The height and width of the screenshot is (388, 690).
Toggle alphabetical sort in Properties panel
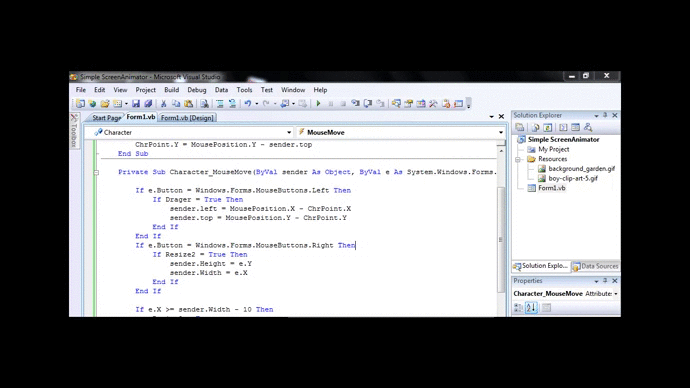[531, 307]
